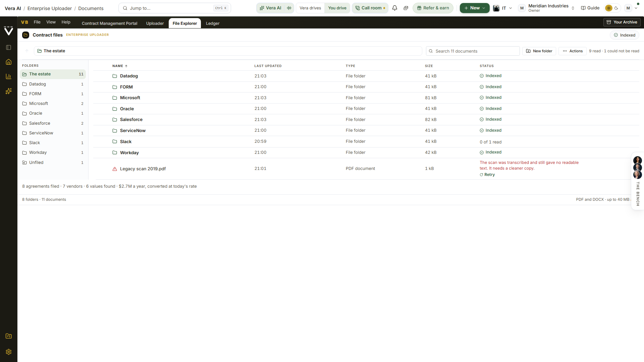Expand the user menu chevron at top right

point(636,8)
